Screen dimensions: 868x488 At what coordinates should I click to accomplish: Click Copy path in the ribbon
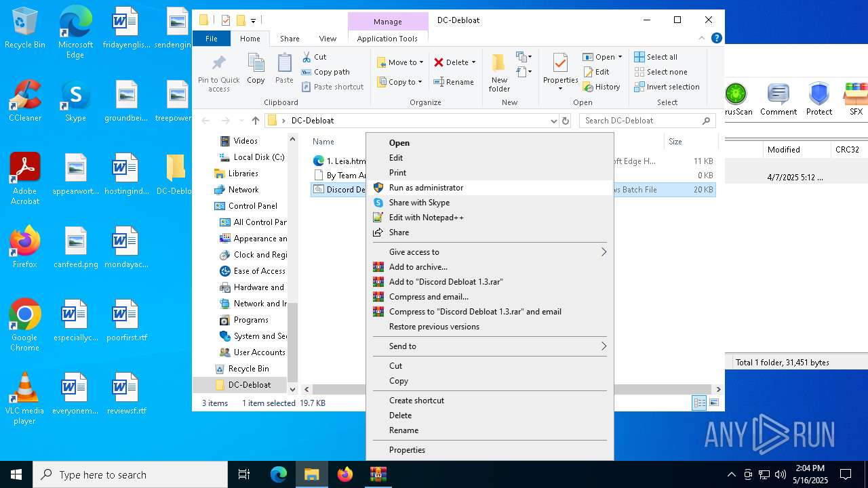(x=325, y=72)
